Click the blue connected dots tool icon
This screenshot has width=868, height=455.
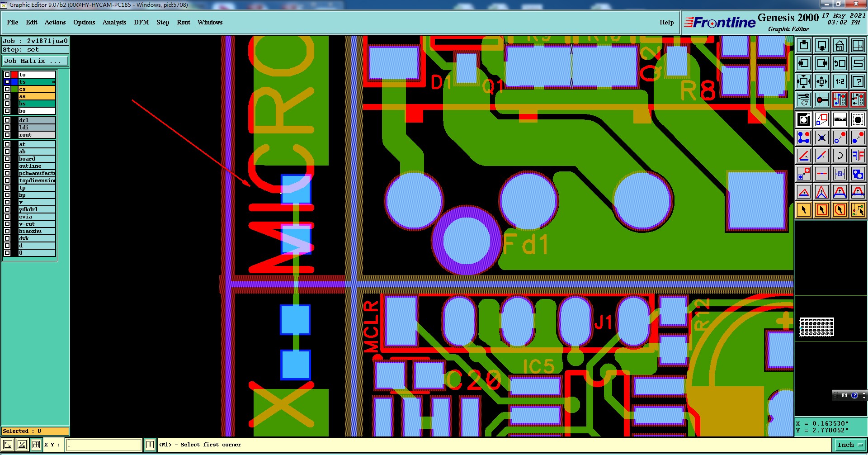804,137
